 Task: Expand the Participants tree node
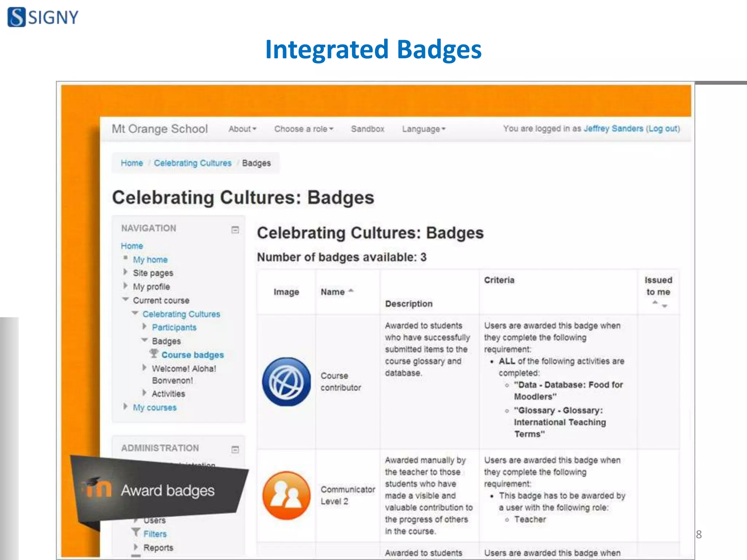click(x=144, y=326)
